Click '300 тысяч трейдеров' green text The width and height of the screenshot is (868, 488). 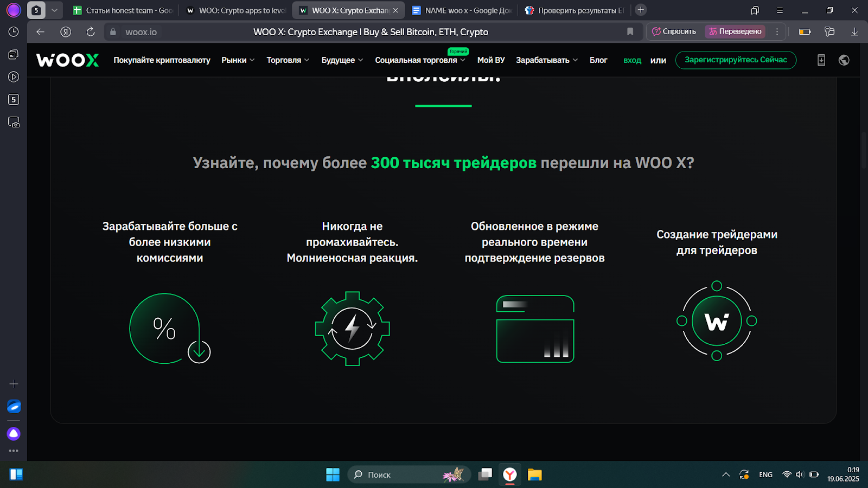(x=454, y=163)
